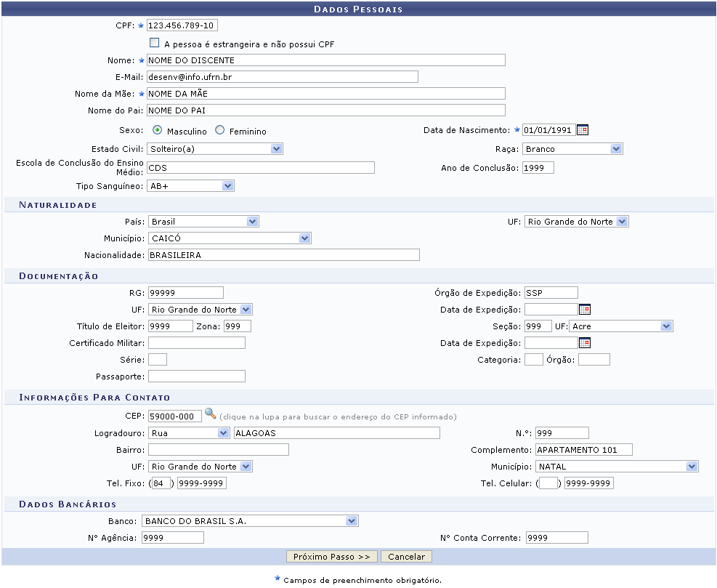Screen dimensions: 717x588
Task: Click the Próximo Passo button
Action: pos(332,557)
